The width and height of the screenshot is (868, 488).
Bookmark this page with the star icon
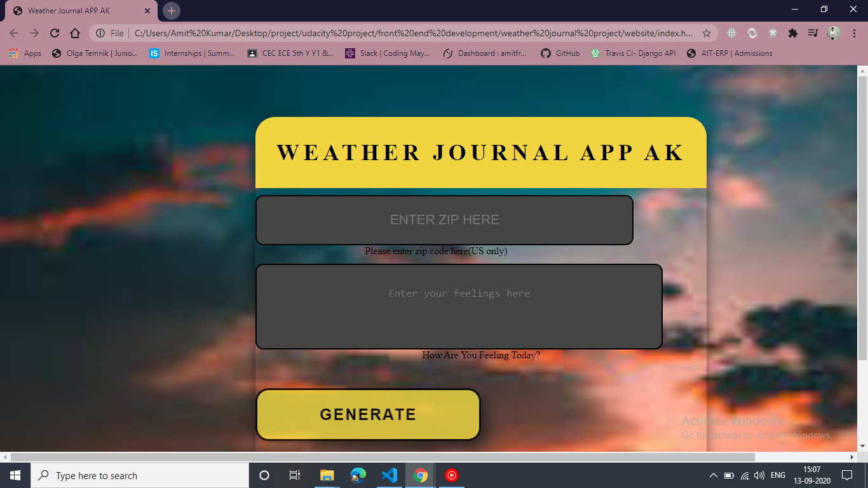coord(706,33)
